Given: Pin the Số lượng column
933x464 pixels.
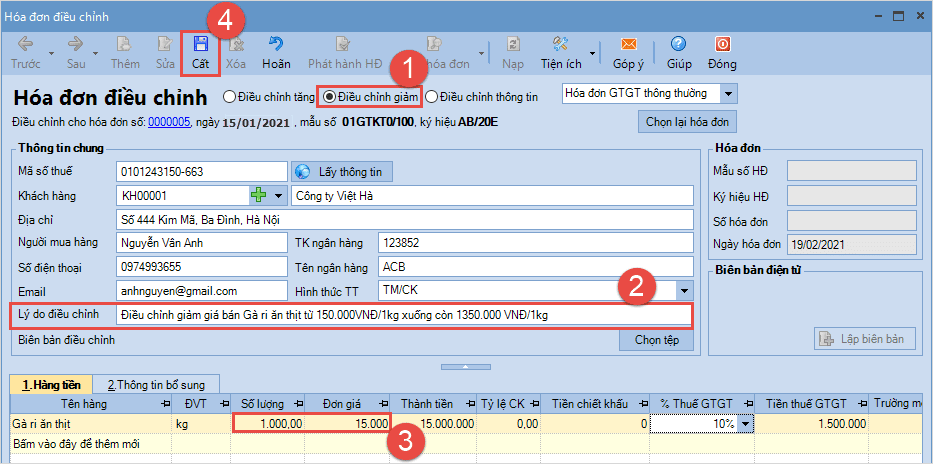Looking at the screenshot, I should point(299,404).
